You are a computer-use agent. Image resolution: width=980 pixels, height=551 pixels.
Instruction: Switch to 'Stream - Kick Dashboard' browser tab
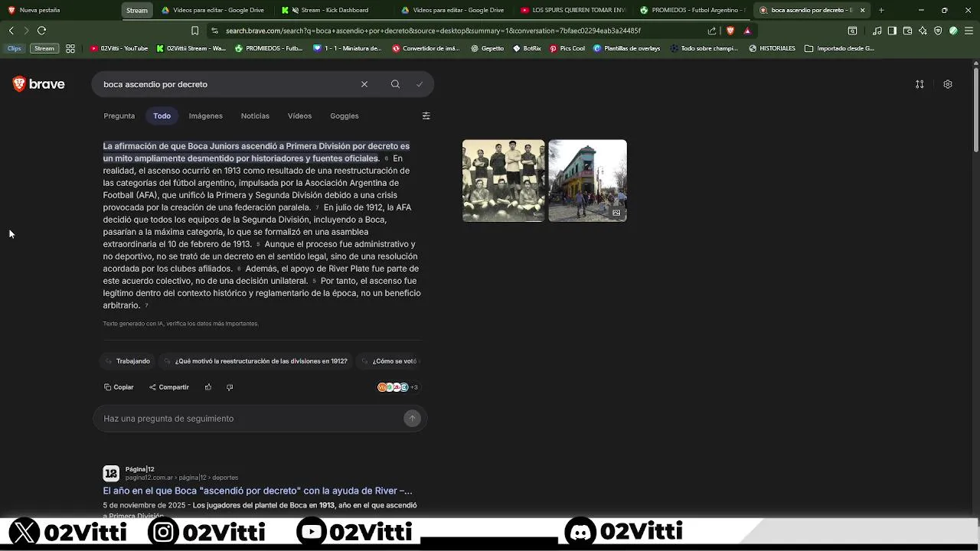coord(334,10)
